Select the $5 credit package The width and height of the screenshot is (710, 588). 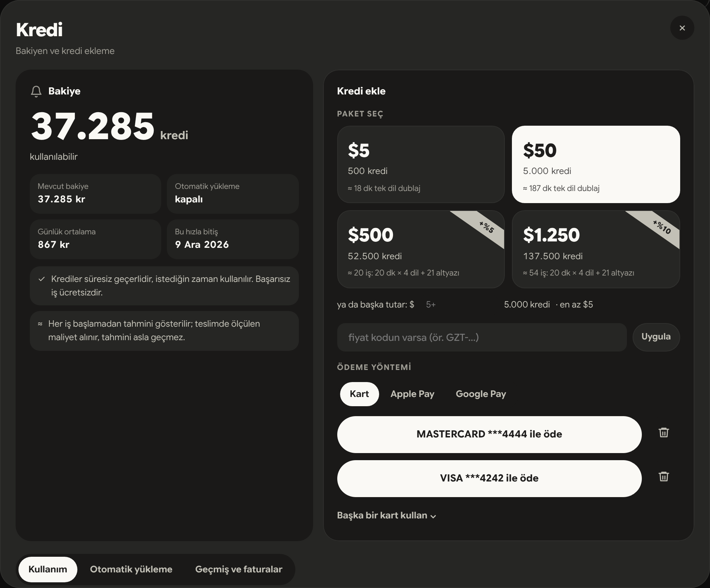click(421, 164)
